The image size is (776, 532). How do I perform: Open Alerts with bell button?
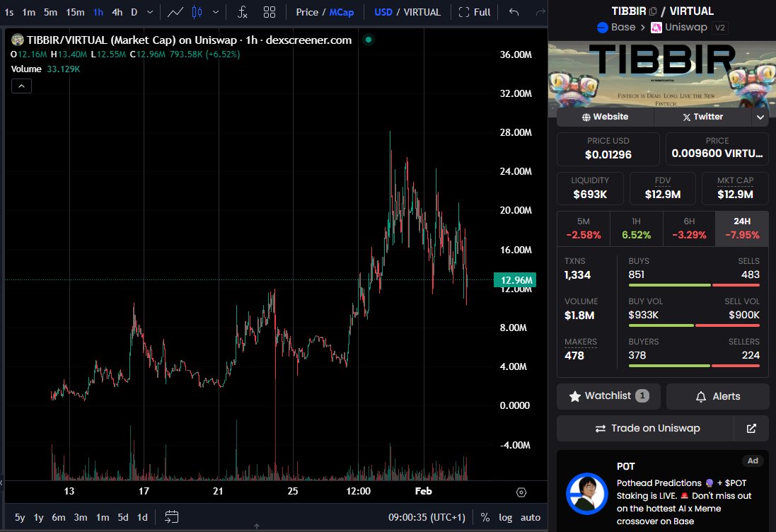tap(717, 396)
